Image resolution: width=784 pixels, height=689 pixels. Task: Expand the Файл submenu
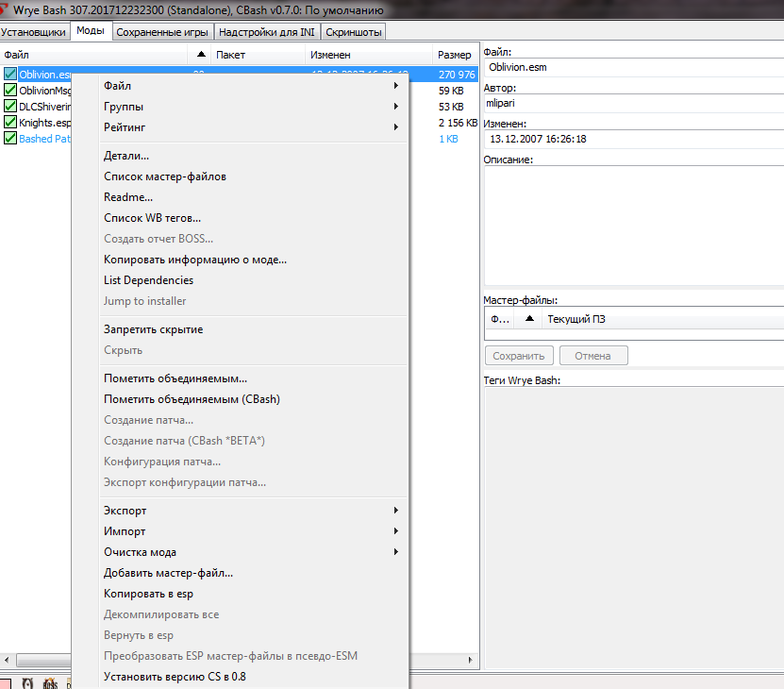[254, 86]
